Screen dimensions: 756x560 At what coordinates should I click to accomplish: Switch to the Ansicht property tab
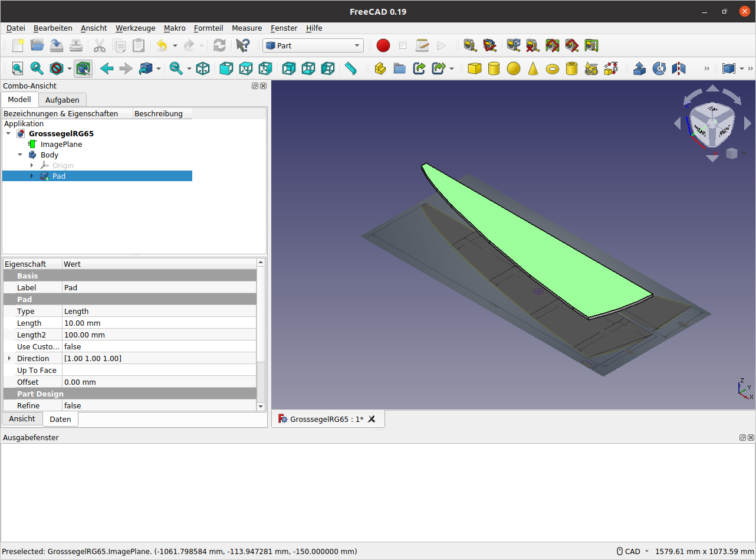tap(22, 418)
